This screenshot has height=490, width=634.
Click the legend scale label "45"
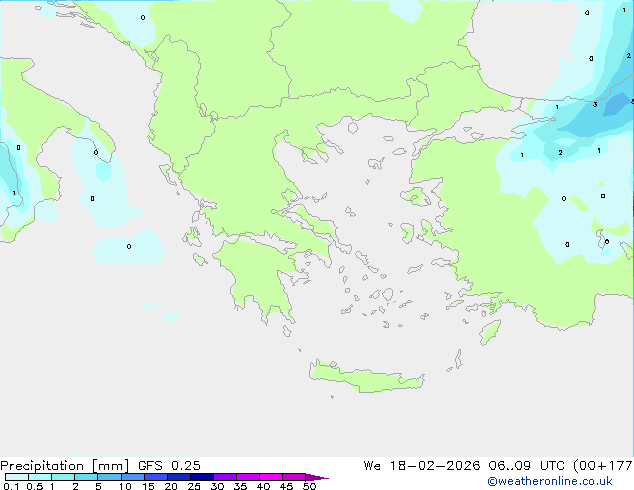pos(286,486)
